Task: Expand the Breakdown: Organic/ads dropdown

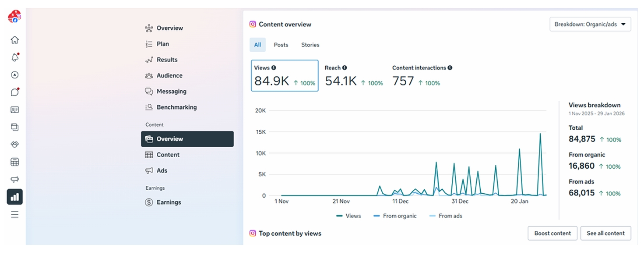Action: pos(590,25)
